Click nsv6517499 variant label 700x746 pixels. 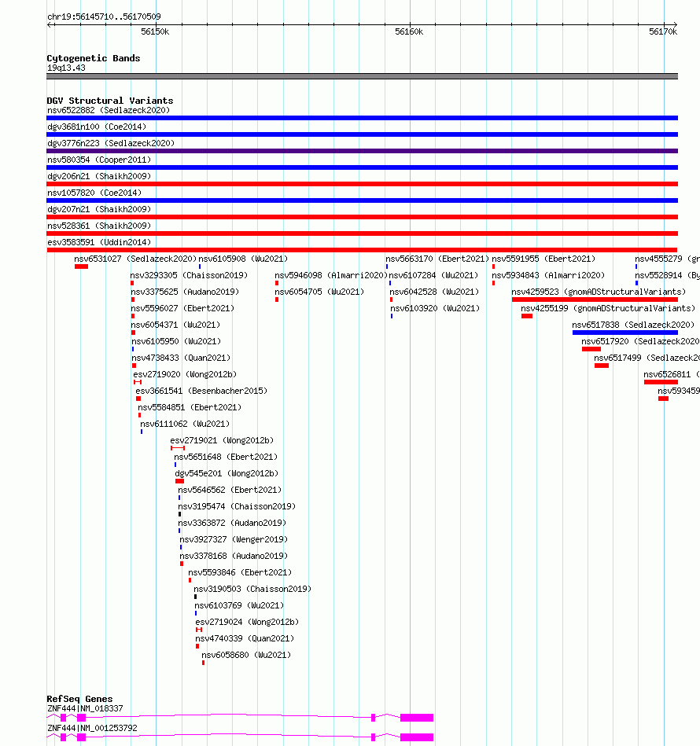tap(647, 358)
